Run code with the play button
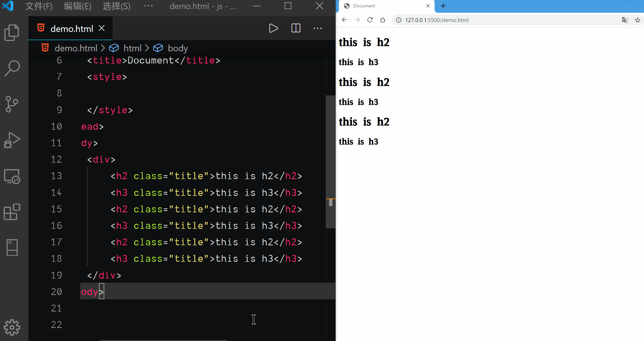 tap(274, 28)
